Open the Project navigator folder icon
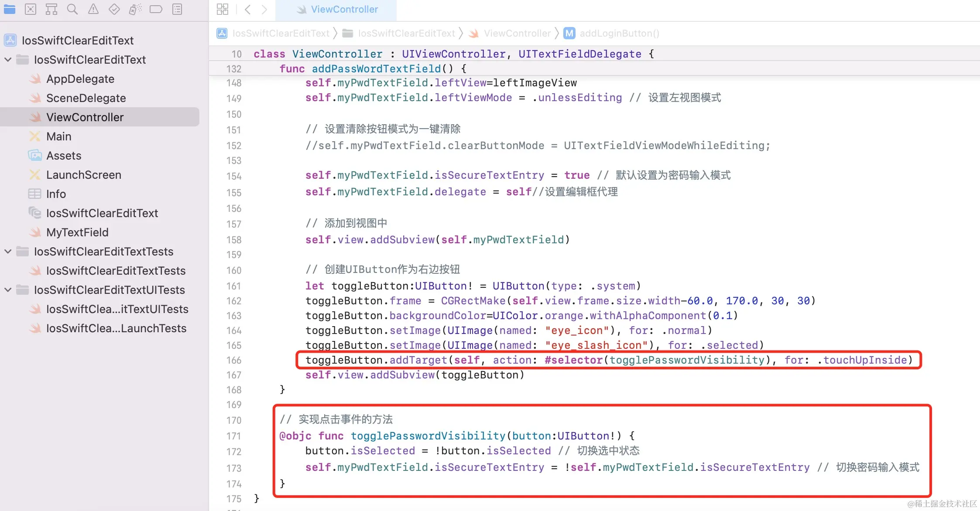Image resolution: width=980 pixels, height=511 pixels. pos(10,9)
